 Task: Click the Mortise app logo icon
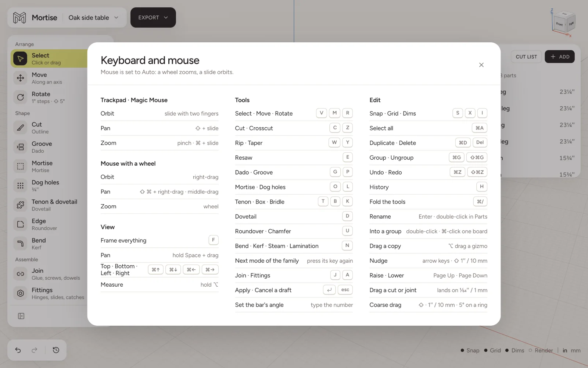click(19, 18)
